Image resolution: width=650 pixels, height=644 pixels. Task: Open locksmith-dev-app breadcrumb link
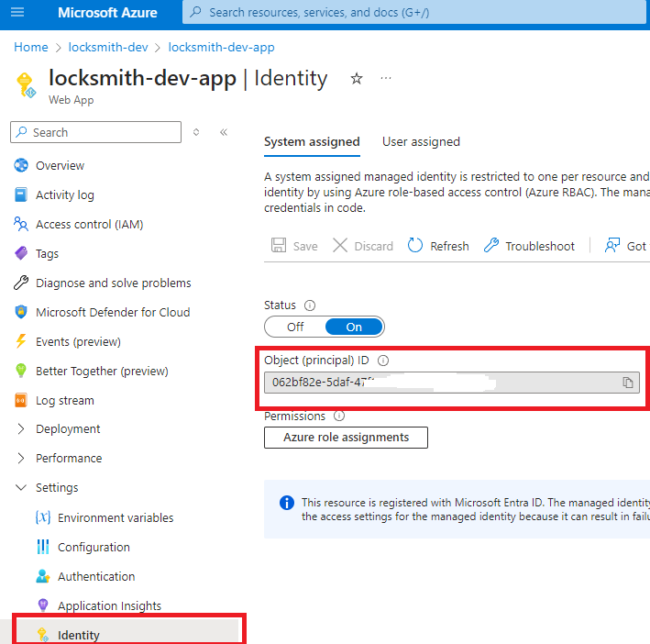point(221,48)
